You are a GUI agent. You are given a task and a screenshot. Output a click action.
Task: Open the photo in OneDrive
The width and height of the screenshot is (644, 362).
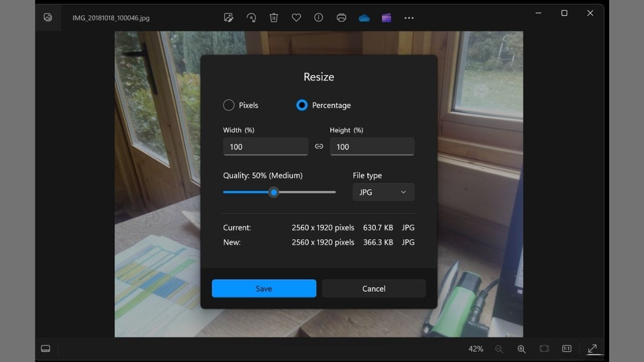click(x=364, y=18)
